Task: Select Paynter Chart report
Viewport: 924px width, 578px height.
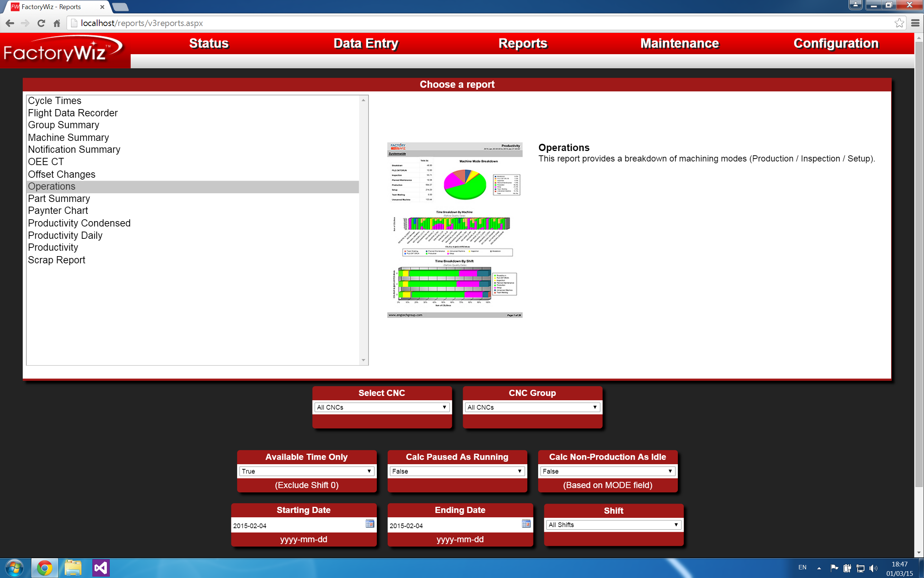Action: click(193, 211)
